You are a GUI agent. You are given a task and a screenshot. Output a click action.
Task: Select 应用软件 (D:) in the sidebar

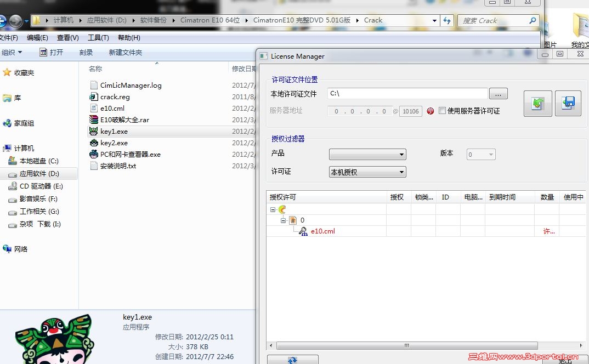39,174
